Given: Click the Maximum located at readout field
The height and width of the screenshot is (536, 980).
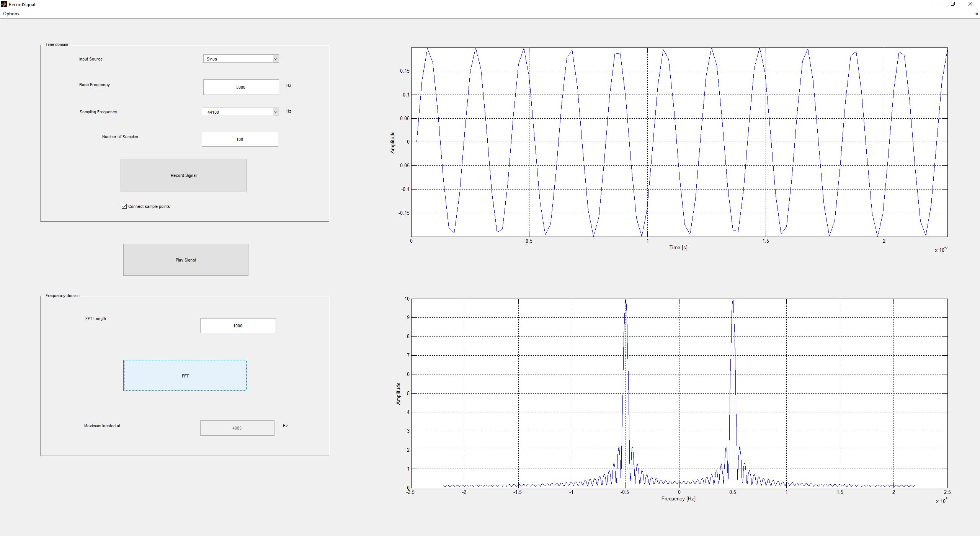Looking at the screenshot, I should (237, 428).
